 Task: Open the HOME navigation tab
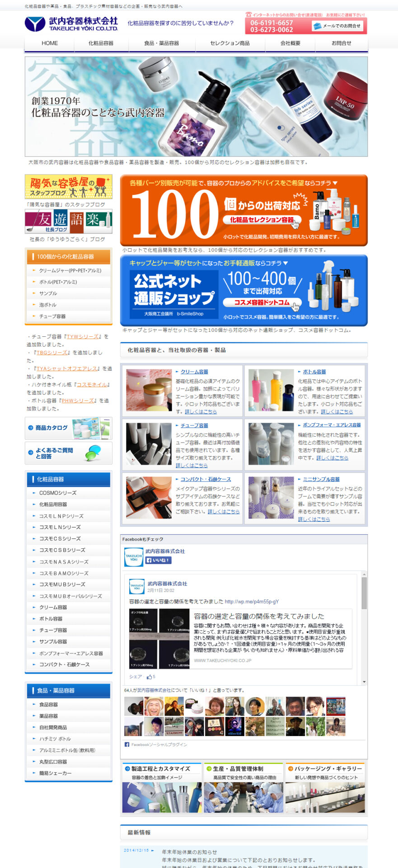pyautogui.click(x=50, y=43)
